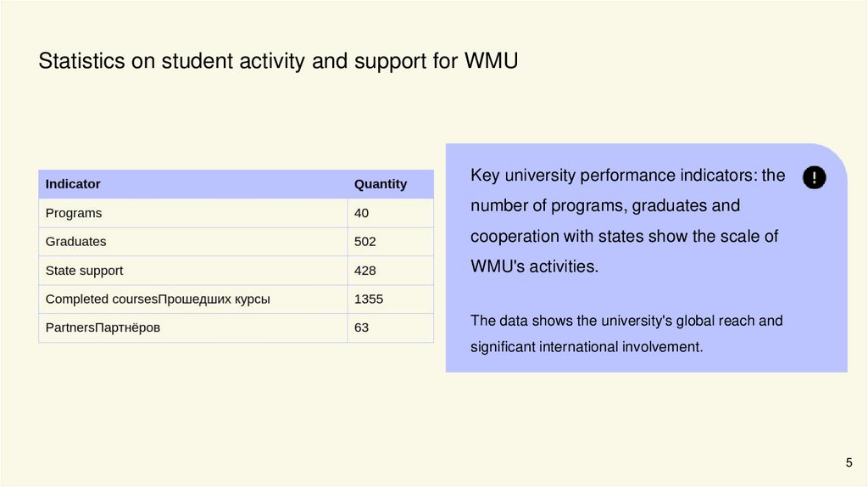Click the text line 'WMU's activities.'
Screen dimensions: 868x487
(534, 266)
